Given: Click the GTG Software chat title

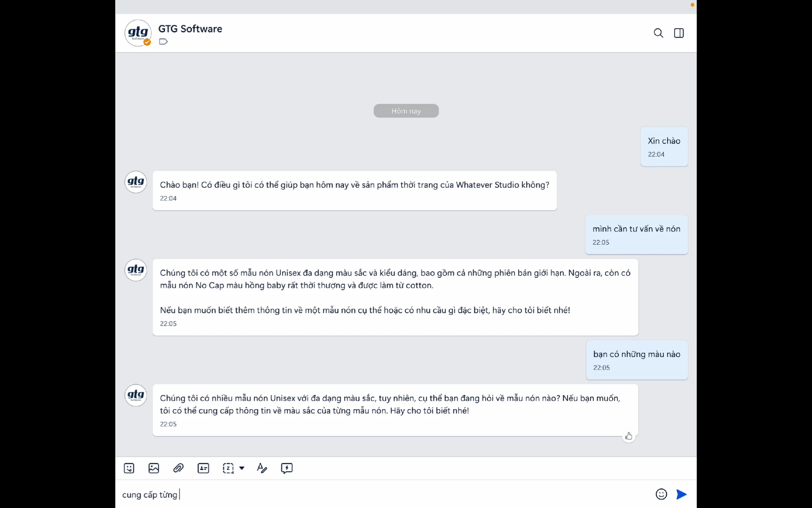Looking at the screenshot, I should pyautogui.click(x=190, y=29).
